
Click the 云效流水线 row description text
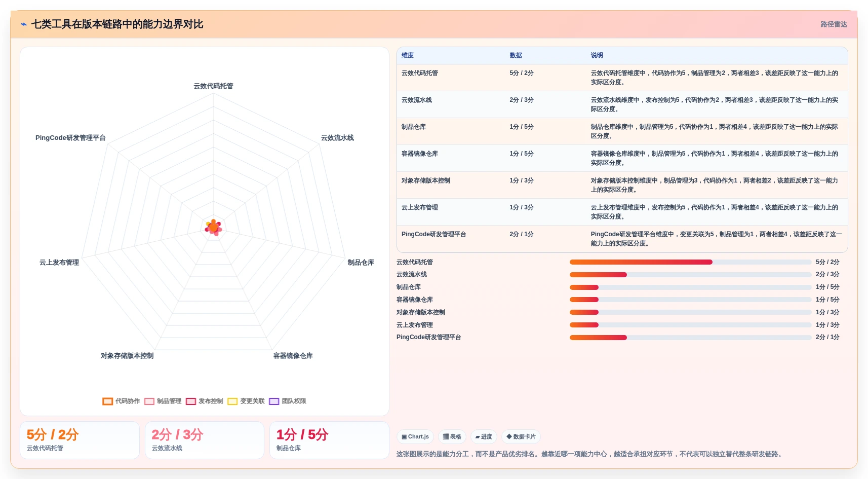(x=715, y=104)
